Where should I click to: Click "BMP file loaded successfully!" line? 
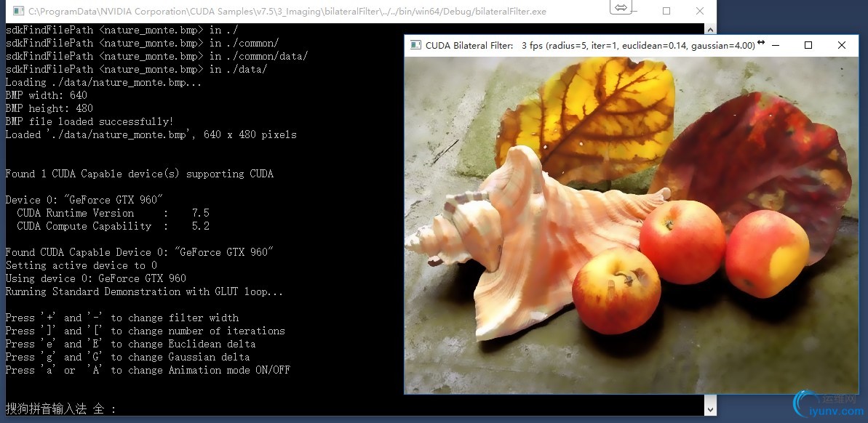tap(89, 121)
